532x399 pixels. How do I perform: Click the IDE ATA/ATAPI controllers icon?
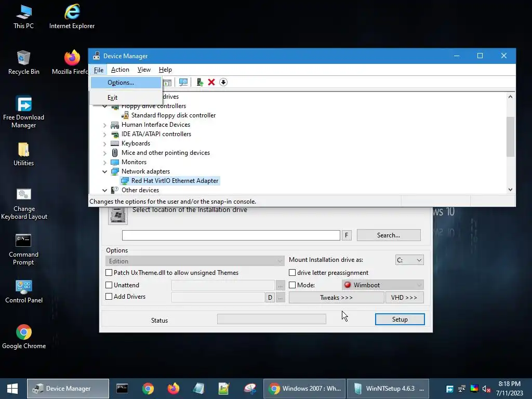click(115, 134)
